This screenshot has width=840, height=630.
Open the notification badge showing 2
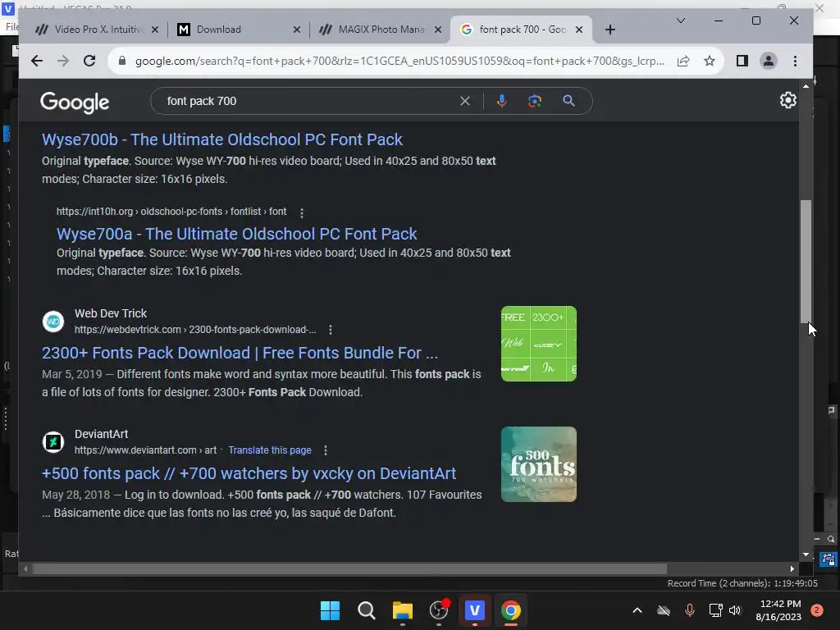point(817,610)
